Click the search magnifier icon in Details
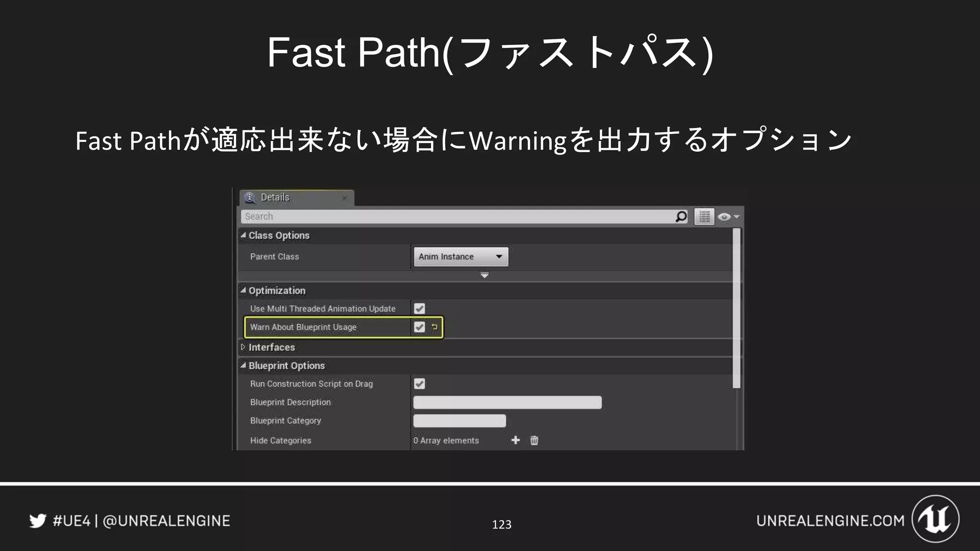The width and height of the screenshot is (980, 551). [x=681, y=217]
